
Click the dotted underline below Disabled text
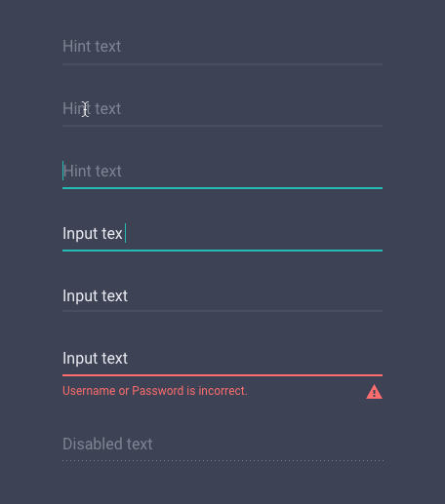(222, 460)
